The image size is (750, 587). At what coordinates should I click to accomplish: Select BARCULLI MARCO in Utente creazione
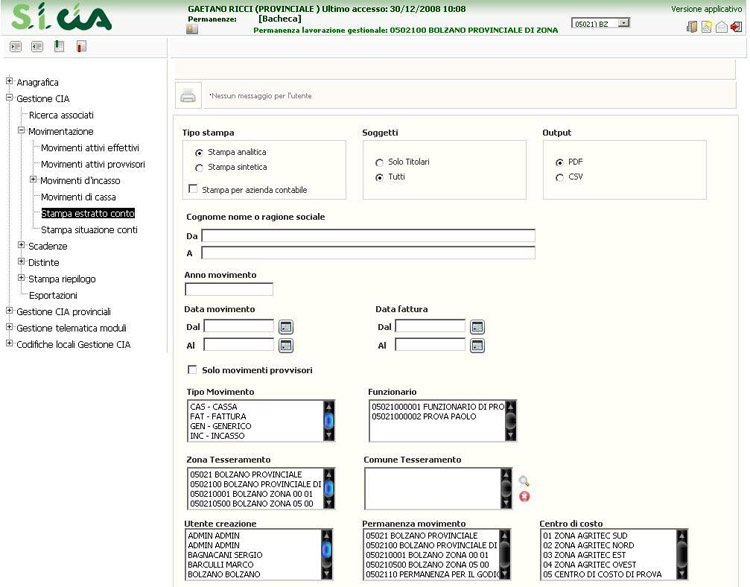(221, 565)
